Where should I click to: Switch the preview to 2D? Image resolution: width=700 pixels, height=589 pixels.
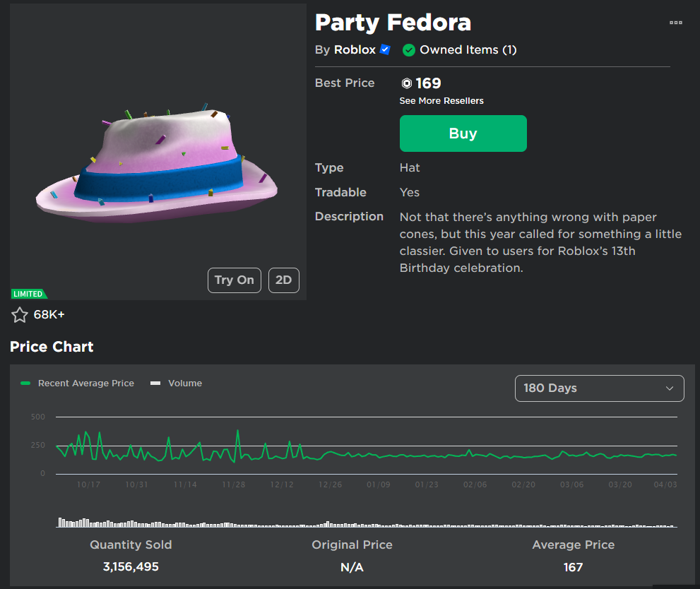coord(283,280)
